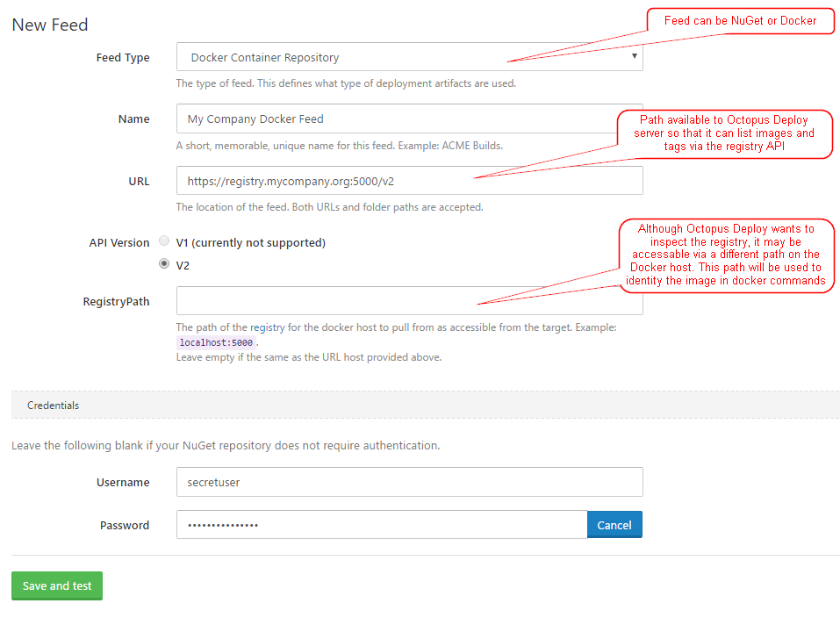Screen dimensions: 840x632
Task: Click the Password field label
Action: coord(125,525)
